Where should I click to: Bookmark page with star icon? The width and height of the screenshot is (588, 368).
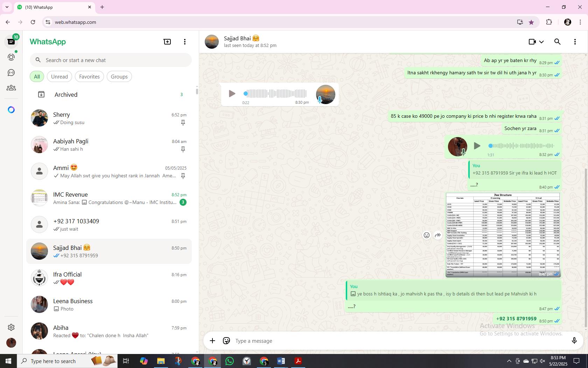click(531, 22)
